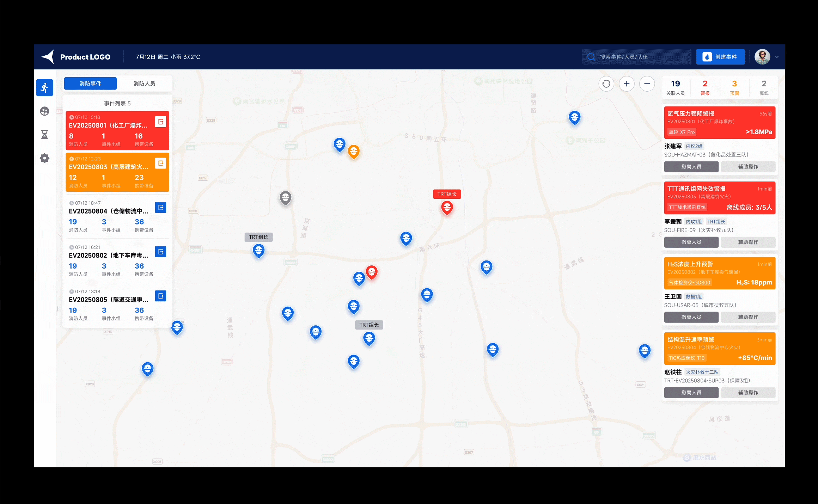The height and width of the screenshot is (504, 818).
Task: Select the 消防事件 tab
Action: (x=90, y=84)
